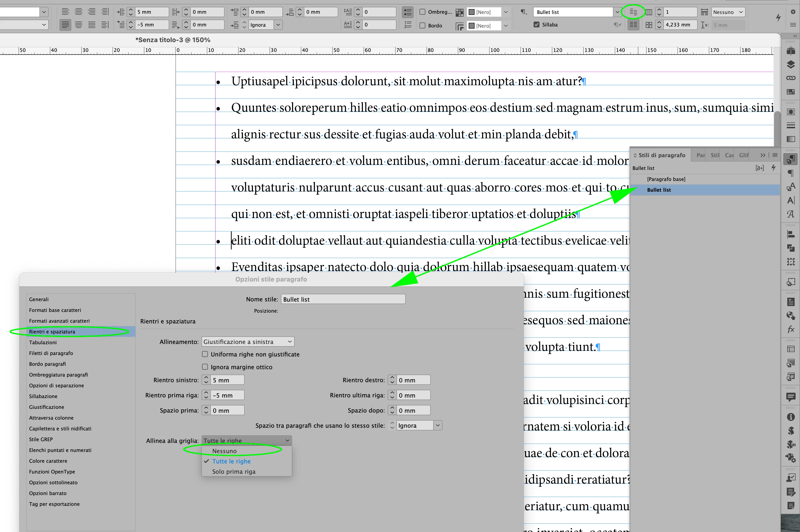
Task: Select 'Elenchi puntati e numerati' category
Action: (x=60, y=450)
